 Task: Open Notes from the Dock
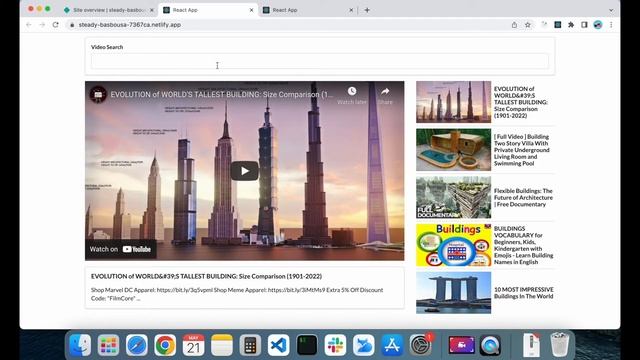point(222,345)
